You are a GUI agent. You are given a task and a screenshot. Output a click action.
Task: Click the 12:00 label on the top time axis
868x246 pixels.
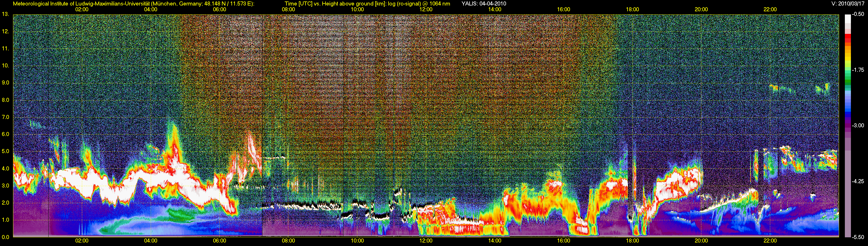(426, 10)
